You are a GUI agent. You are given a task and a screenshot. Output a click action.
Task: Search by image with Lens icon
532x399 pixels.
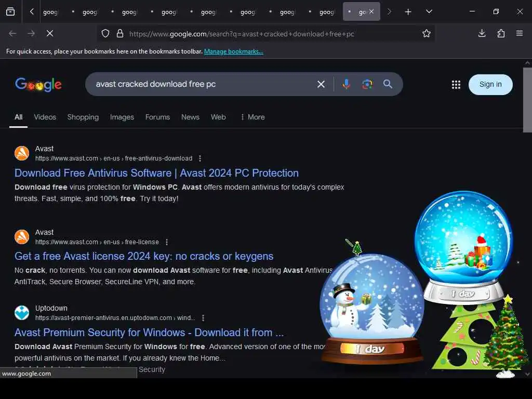click(367, 84)
